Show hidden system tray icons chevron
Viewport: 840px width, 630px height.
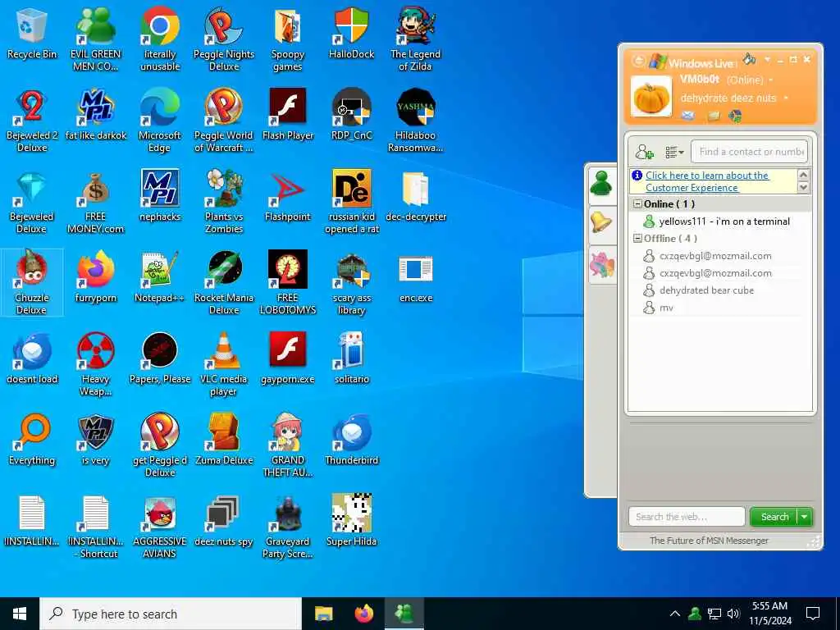(x=675, y=614)
